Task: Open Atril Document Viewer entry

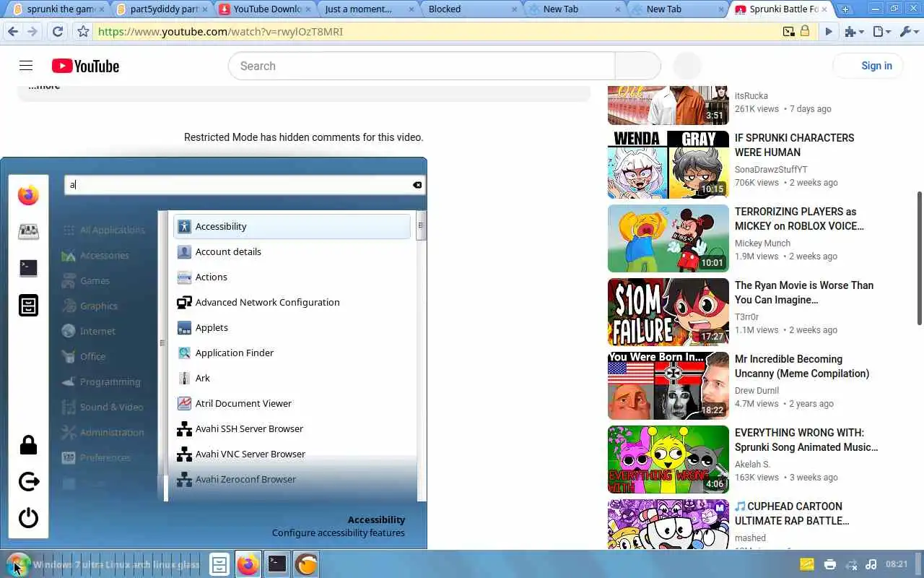Action: pyautogui.click(x=292, y=403)
